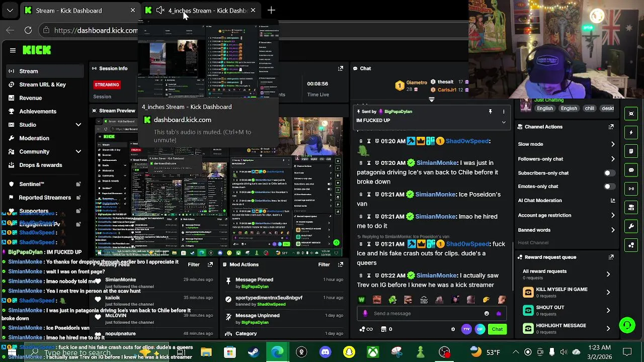Viewport: 644px width, 362px height.
Task: Open KILL MYSELF IN GAME reward
Action: 567,292
